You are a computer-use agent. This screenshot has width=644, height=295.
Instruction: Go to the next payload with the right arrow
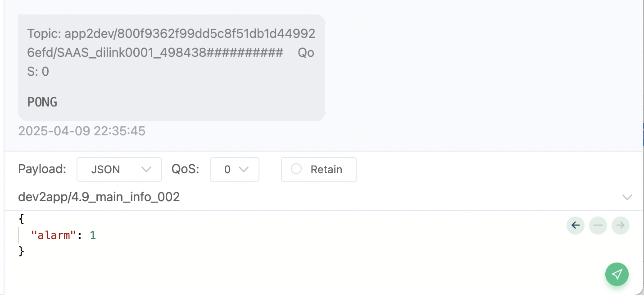coord(621,226)
